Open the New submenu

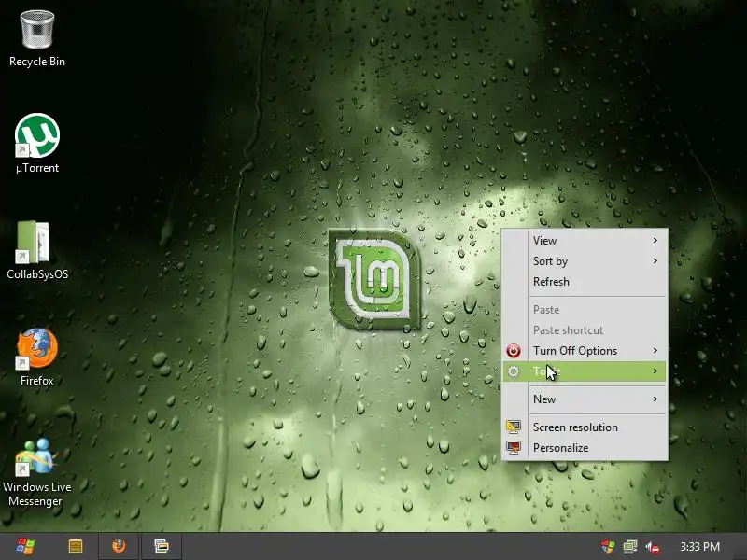tap(585, 399)
